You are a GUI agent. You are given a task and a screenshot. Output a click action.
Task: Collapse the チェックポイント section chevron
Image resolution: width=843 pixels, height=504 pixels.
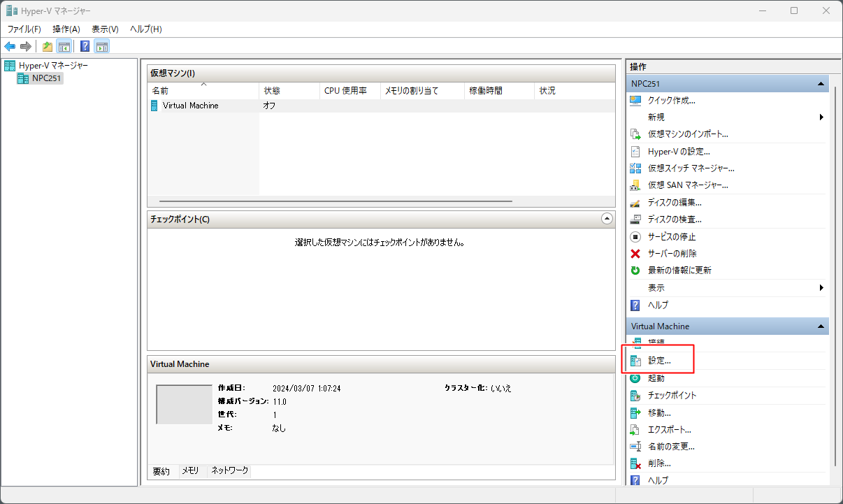click(x=606, y=219)
